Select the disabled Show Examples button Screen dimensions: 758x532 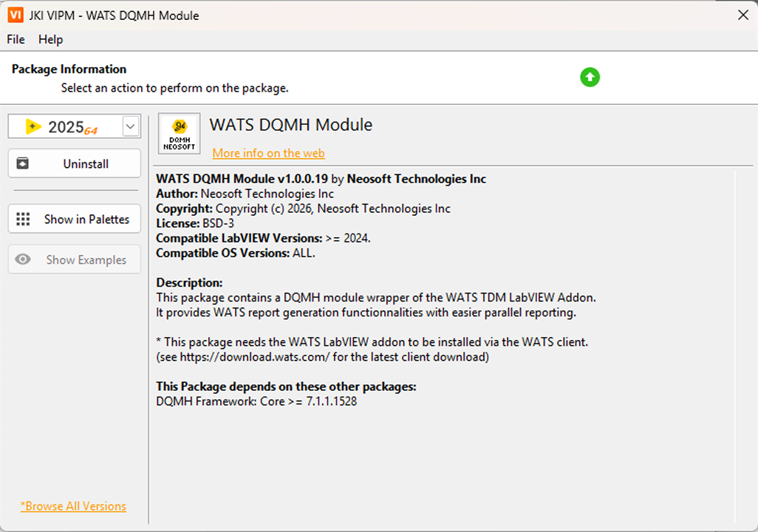[x=74, y=259]
